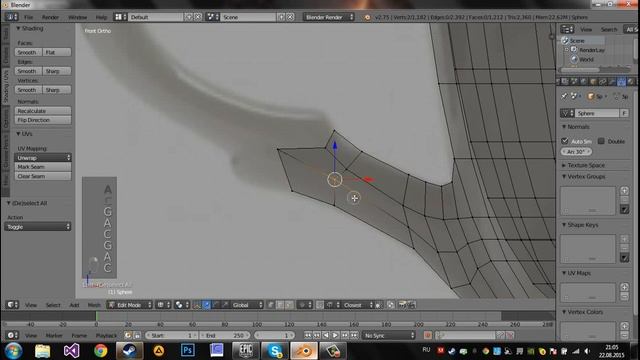Image resolution: width=640 pixels, height=360 pixels.
Task: Add a UV map with plus button
Action: coord(624,287)
